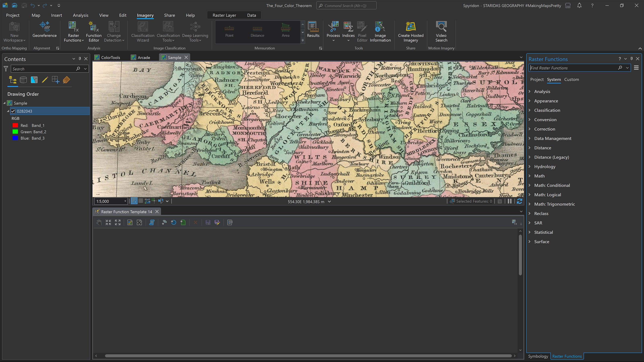
Task: Toggle pause map drawing
Action: pyautogui.click(x=510, y=201)
